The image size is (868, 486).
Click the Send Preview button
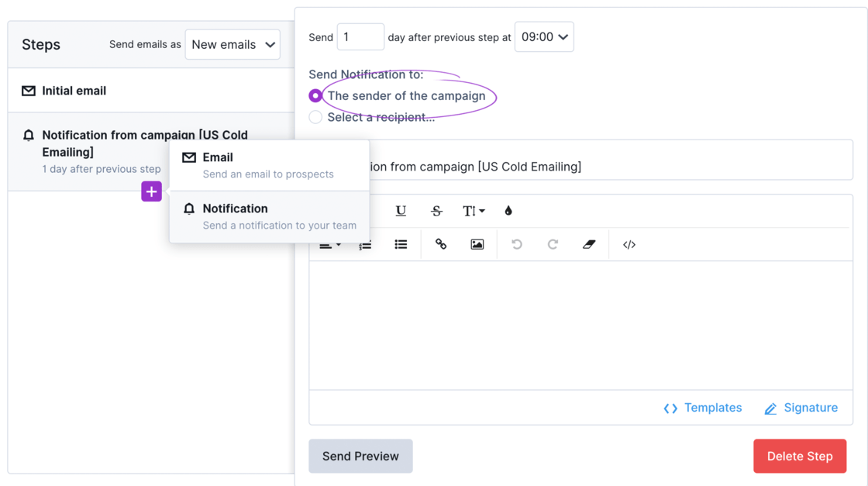tap(360, 456)
